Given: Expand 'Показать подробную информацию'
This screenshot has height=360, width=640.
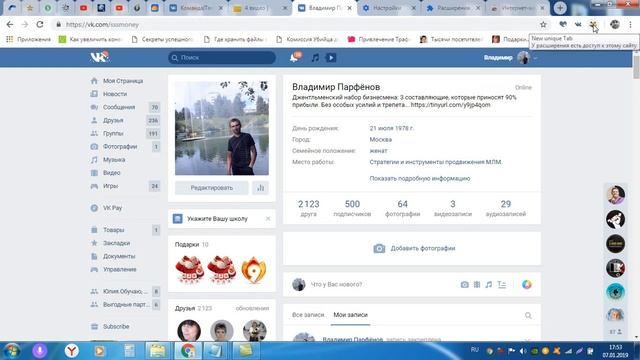Looking at the screenshot, I should [x=420, y=178].
